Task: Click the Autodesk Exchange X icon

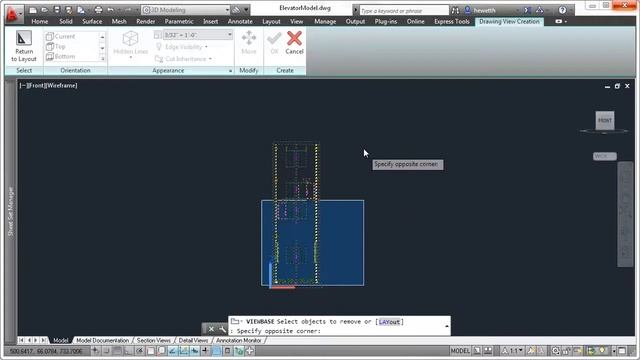Action: tap(527, 11)
